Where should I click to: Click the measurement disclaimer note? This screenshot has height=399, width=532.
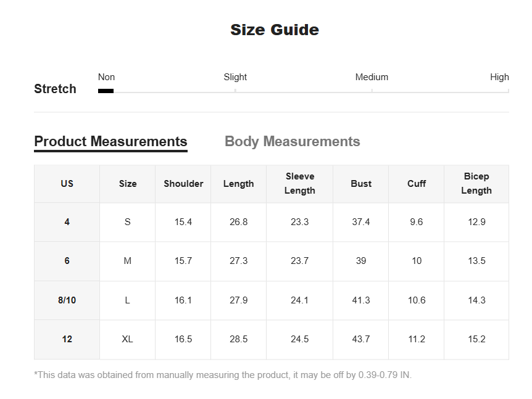223,375
